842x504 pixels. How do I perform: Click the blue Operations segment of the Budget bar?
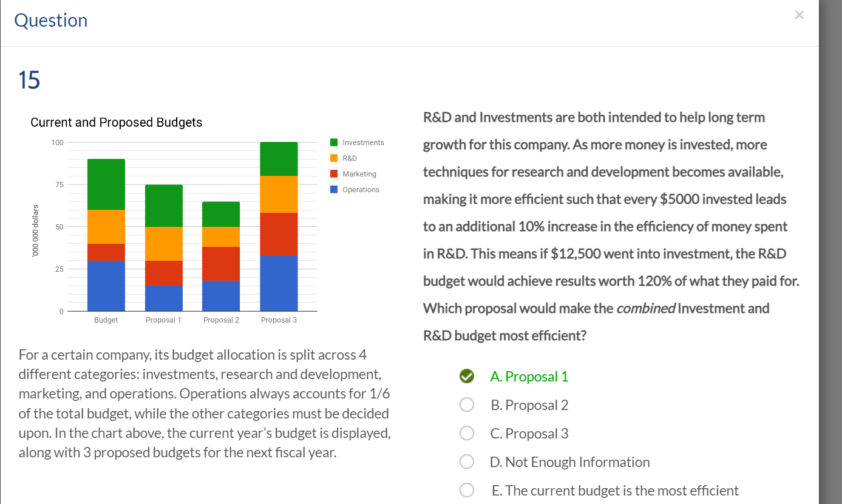(106, 286)
